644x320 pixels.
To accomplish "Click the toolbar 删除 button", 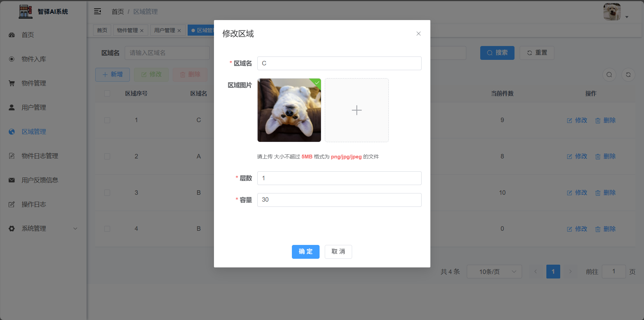I will [x=190, y=75].
